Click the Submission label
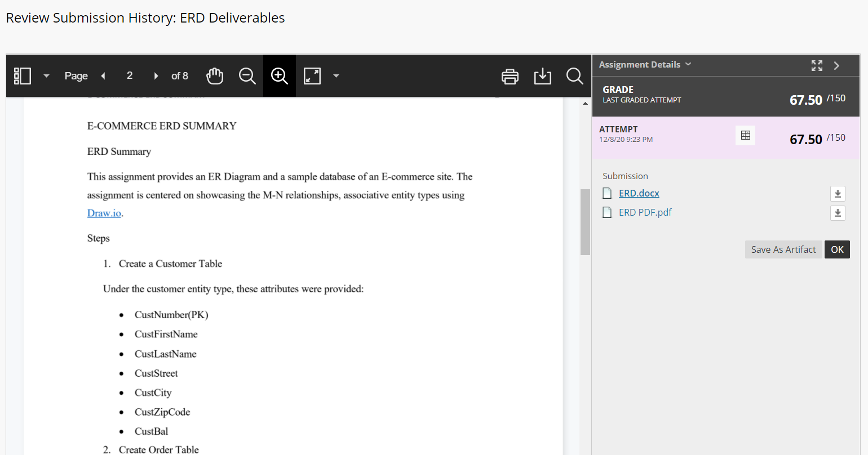Image resolution: width=868 pixels, height=455 pixels. coord(625,176)
